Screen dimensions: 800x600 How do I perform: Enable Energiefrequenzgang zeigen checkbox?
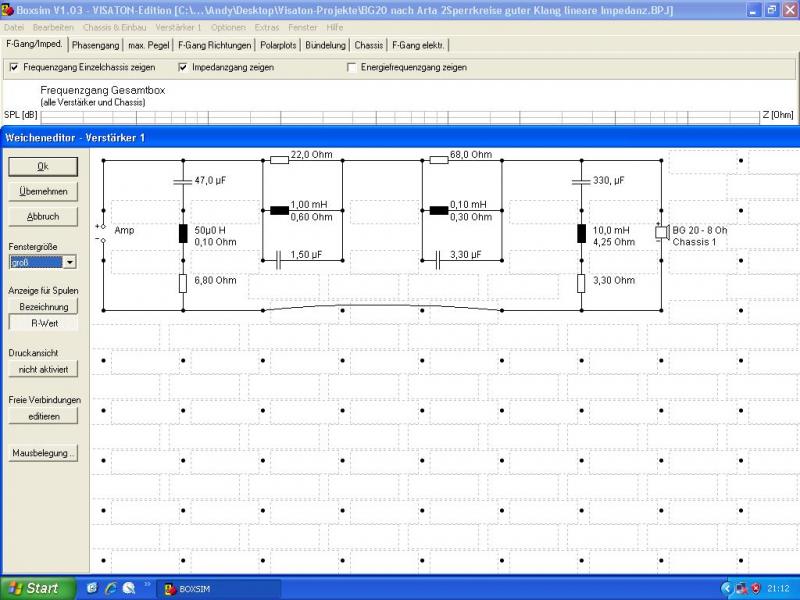[352, 67]
